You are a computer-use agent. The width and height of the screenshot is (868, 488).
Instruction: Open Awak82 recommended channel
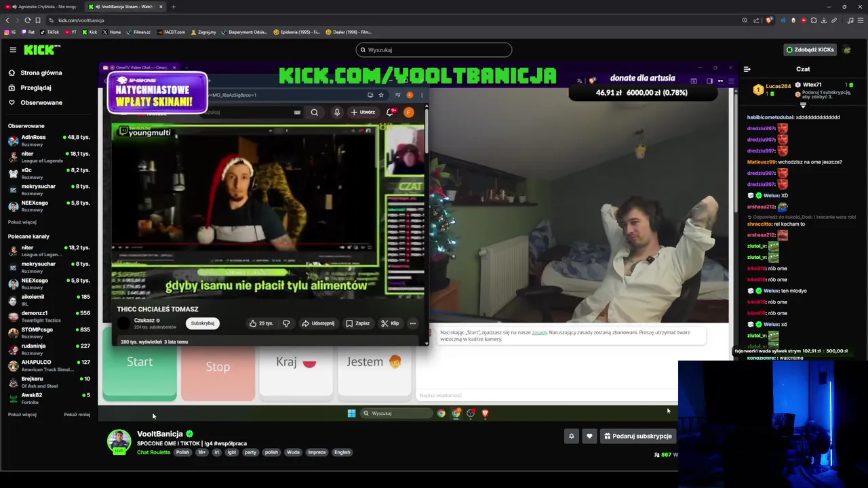pyautogui.click(x=49, y=398)
